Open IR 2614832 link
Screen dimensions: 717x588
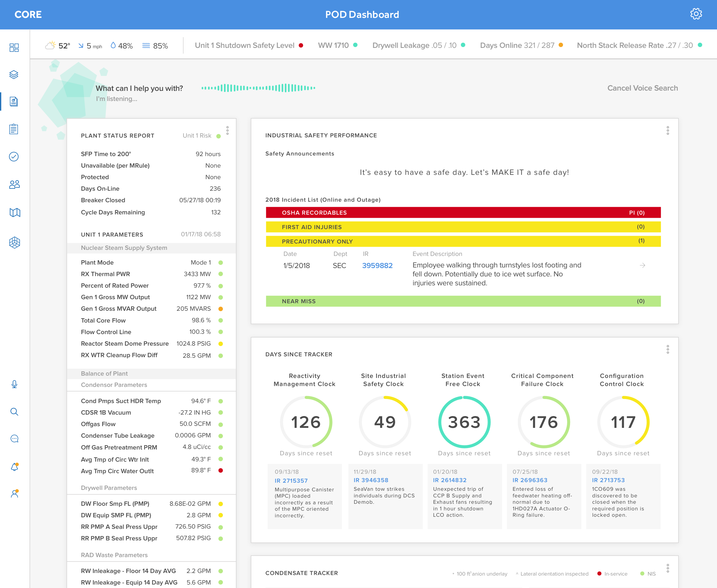tap(450, 480)
